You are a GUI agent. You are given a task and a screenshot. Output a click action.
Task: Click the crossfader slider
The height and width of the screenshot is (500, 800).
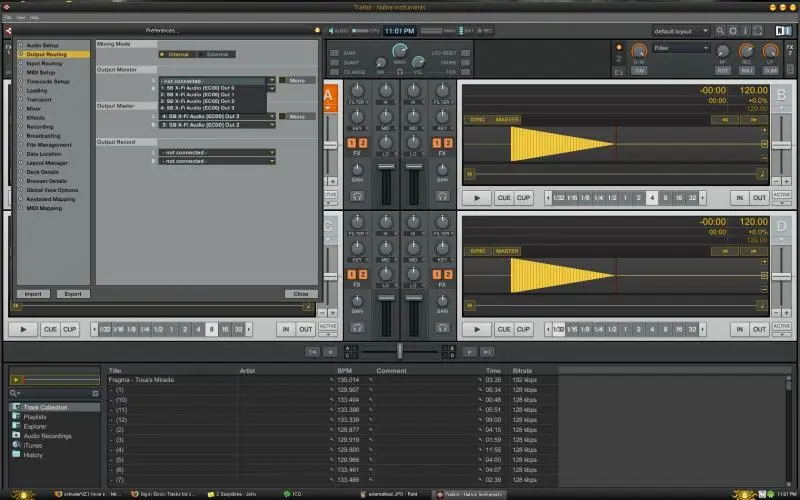pyautogui.click(x=400, y=351)
